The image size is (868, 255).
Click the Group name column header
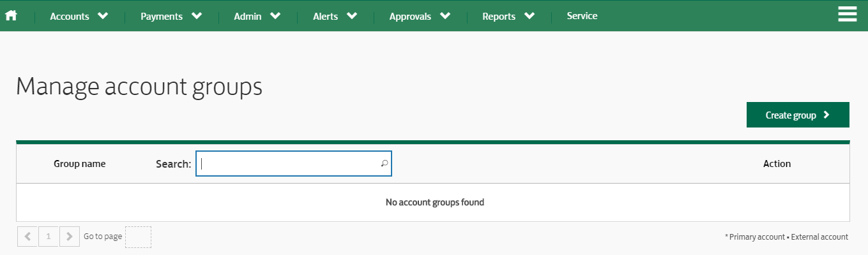(80, 164)
